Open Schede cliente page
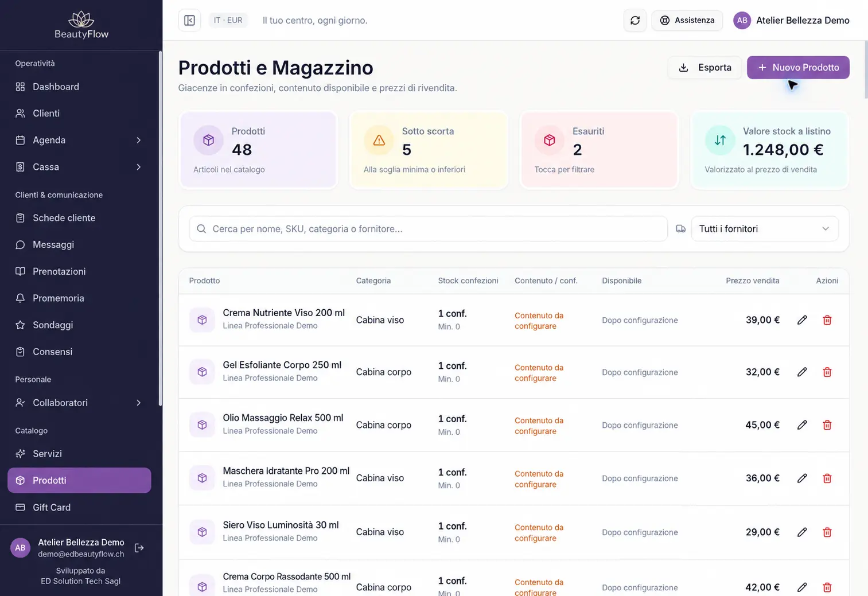 79,218
